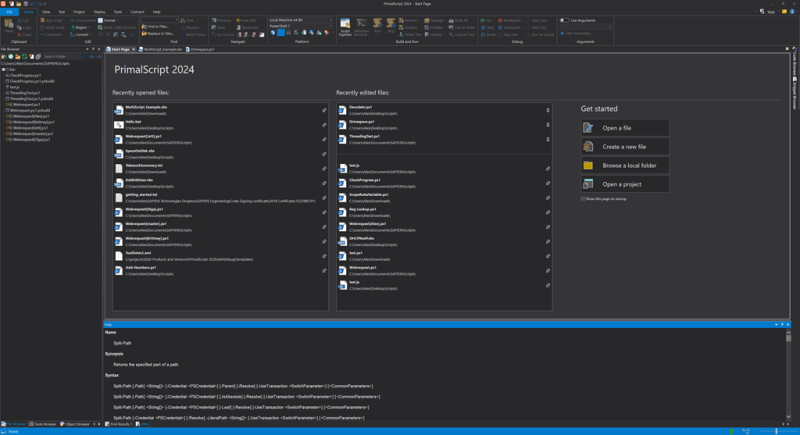Open the File menu
This screenshot has width=800, height=435.
tap(9, 11)
